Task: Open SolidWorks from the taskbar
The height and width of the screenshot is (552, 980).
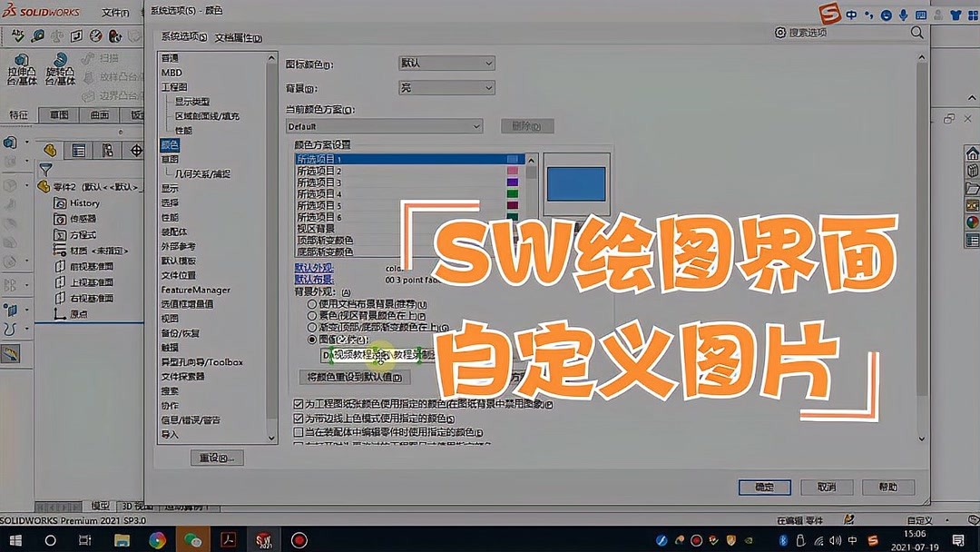Action: coord(263,538)
